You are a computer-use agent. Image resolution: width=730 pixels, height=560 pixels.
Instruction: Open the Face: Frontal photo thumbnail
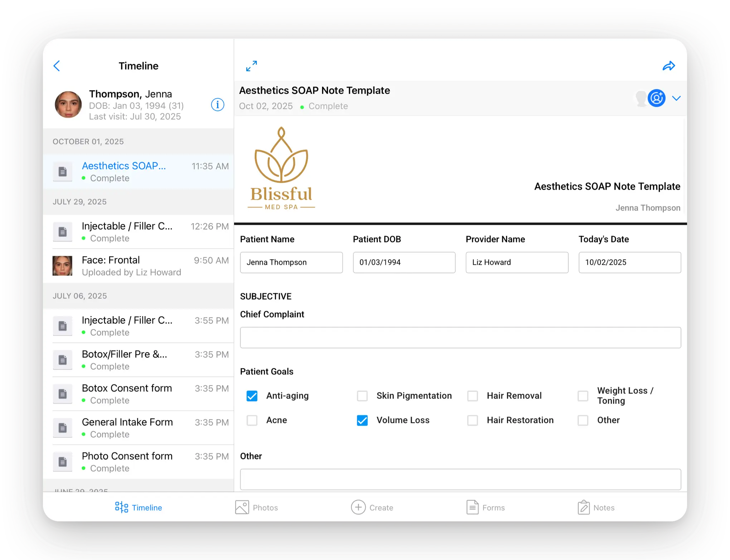(63, 266)
